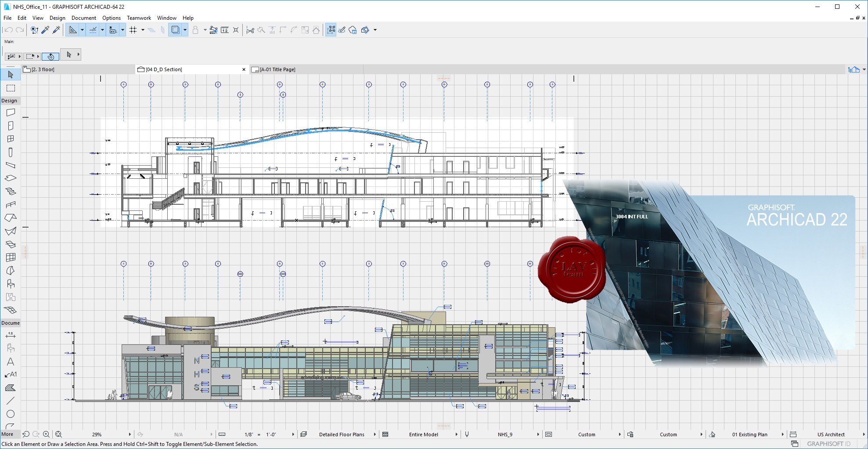The height and width of the screenshot is (449, 868).
Task: Click the GRAPHISOFT ID link
Action: [x=828, y=444]
